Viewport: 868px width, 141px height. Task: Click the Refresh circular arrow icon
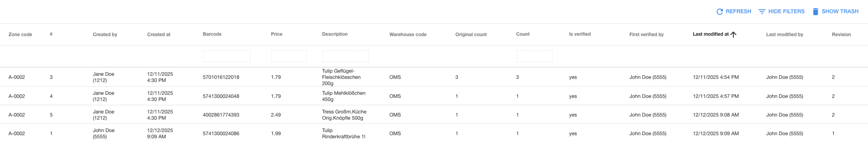pyautogui.click(x=719, y=11)
